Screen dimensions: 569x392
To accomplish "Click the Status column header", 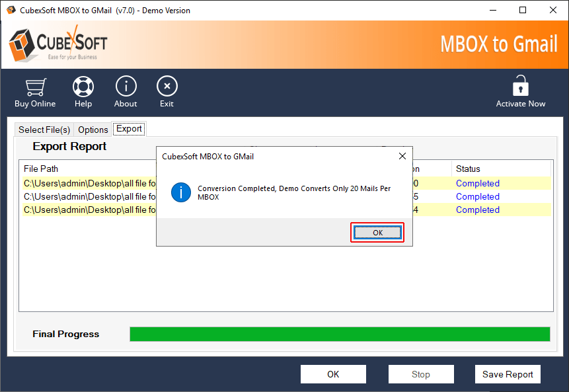I will pyautogui.click(x=468, y=169).
